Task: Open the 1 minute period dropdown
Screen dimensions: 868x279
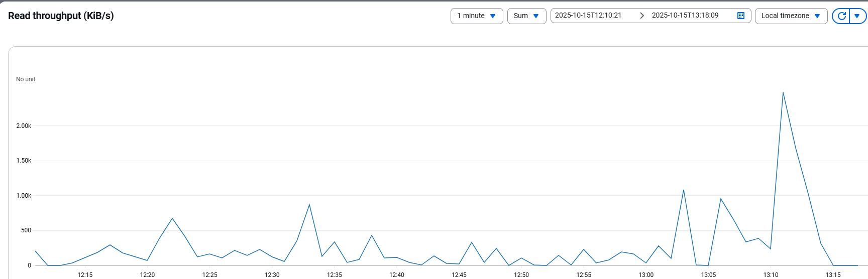Action: pyautogui.click(x=476, y=16)
